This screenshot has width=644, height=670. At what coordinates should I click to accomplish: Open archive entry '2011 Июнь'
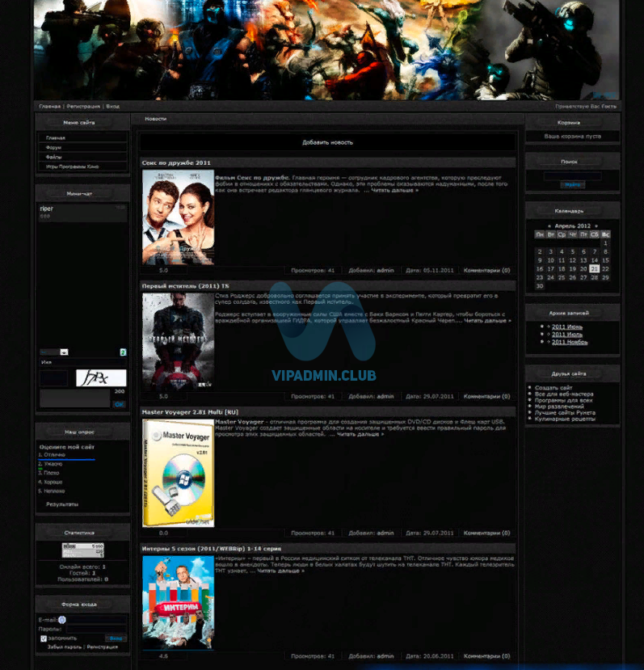(x=567, y=327)
